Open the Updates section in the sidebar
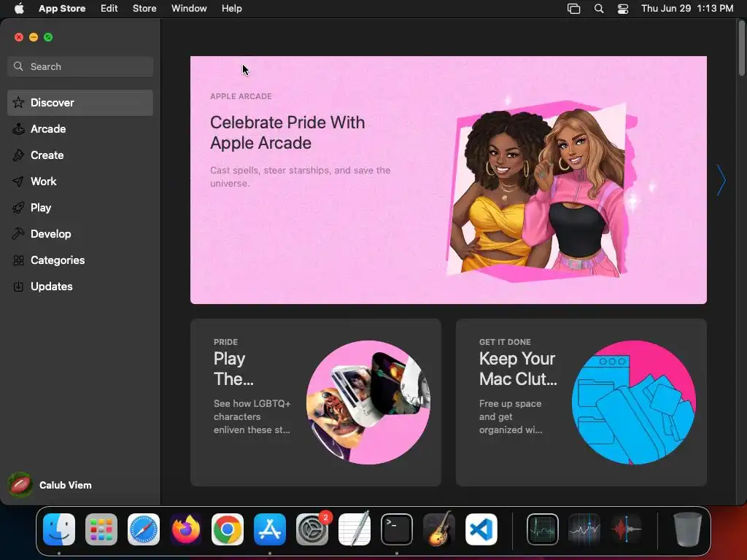Viewport: 747px width, 560px height. pyautogui.click(x=80, y=286)
